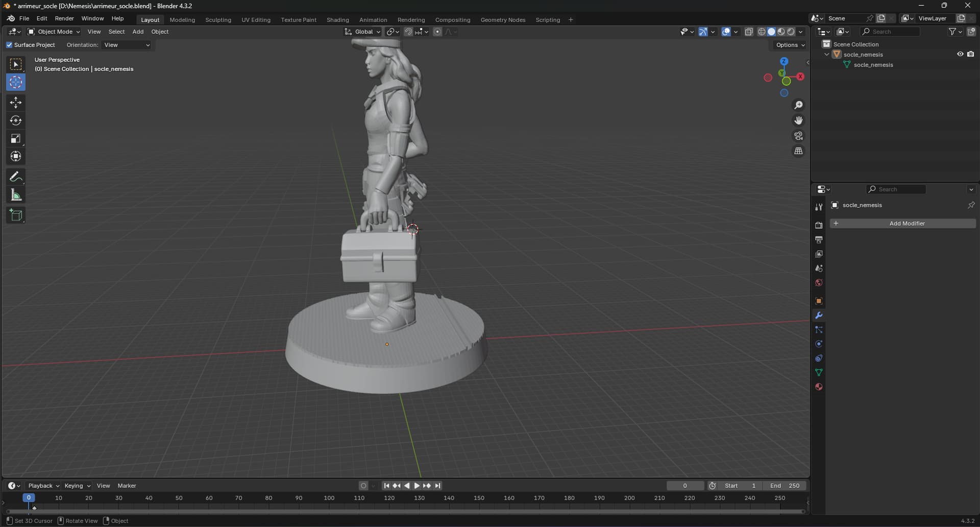Toggle camera view in viewport

point(798,136)
